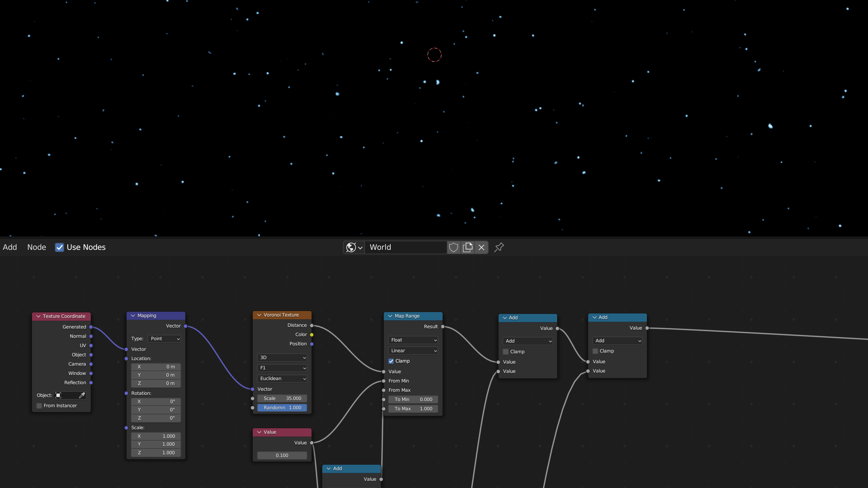Click the World name field
The image size is (868, 488).
405,247
